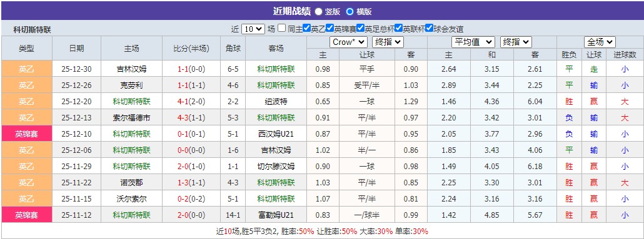Click the 0-0(0-0) score
The width and height of the screenshot is (644, 239).
(x=191, y=150)
